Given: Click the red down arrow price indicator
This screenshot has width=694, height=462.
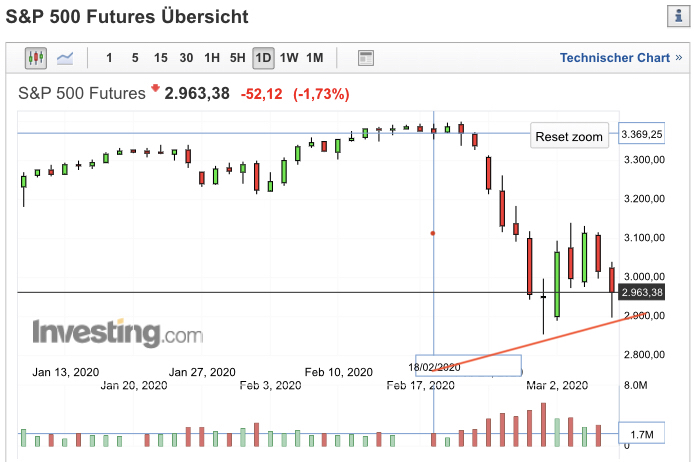Looking at the screenshot, I should (156, 90).
